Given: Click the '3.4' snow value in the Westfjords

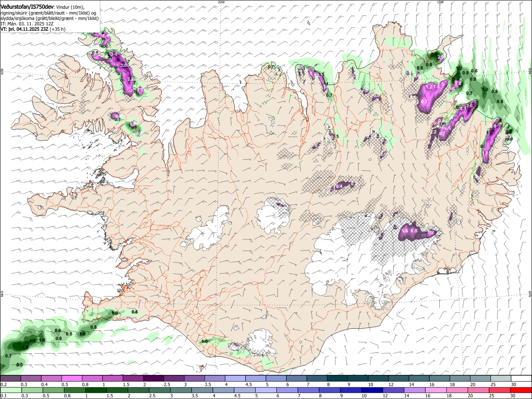Looking at the screenshot, I should point(115,55).
